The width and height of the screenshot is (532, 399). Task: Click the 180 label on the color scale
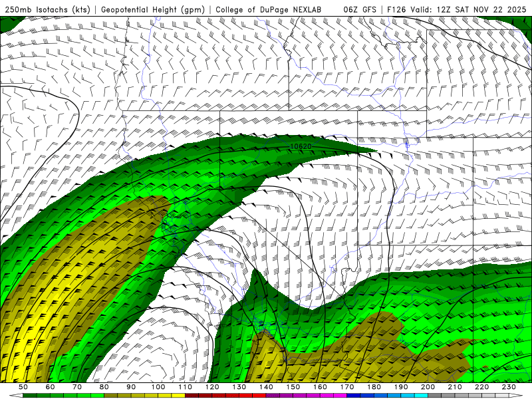(x=374, y=387)
